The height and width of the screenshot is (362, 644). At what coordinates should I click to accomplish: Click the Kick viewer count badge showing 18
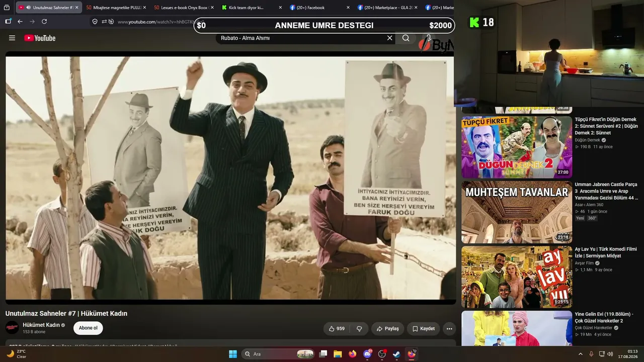[x=481, y=22]
